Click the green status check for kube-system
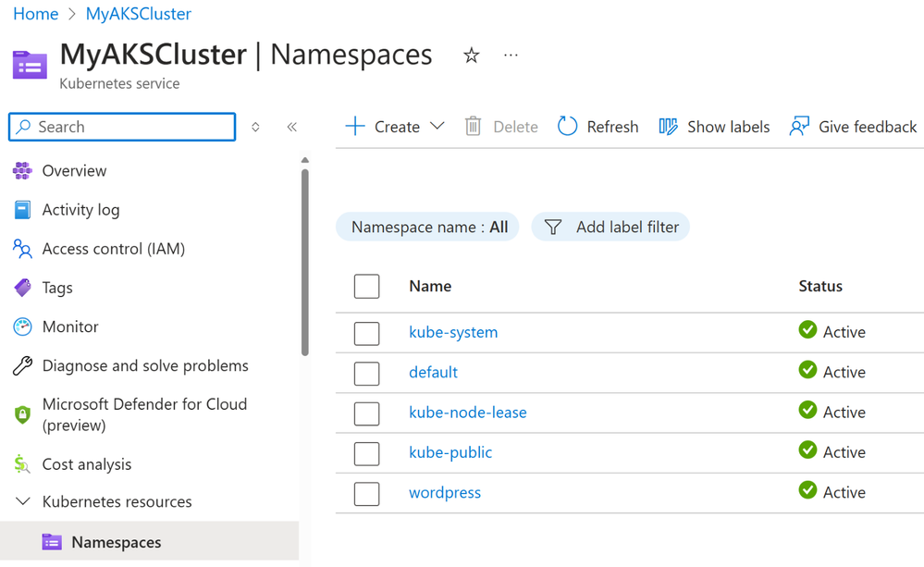 coord(807,329)
